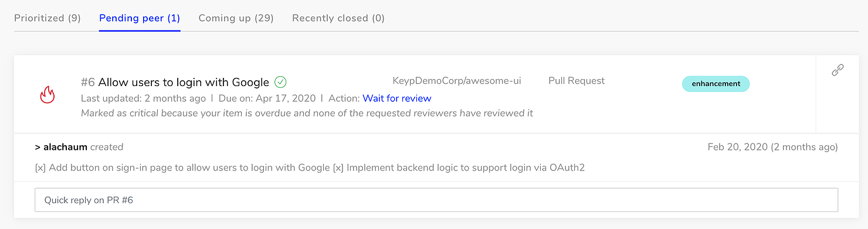Click the #6 pull request number
This screenshot has width=868, height=229.
click(88, 83)
